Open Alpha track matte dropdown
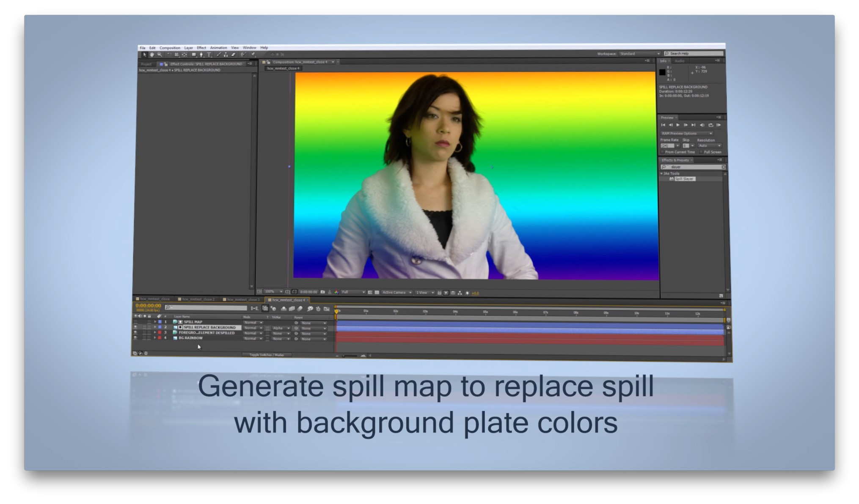 (x=281, y=328)
